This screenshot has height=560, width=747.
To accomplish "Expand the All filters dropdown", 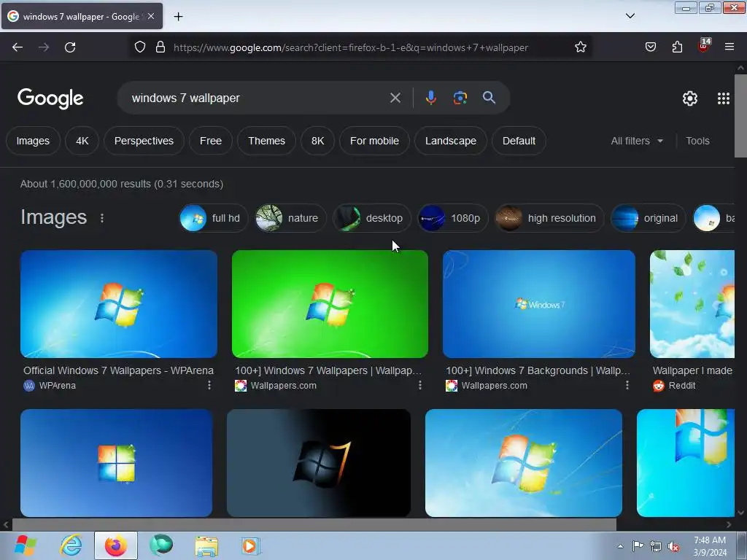I will 637,141.
